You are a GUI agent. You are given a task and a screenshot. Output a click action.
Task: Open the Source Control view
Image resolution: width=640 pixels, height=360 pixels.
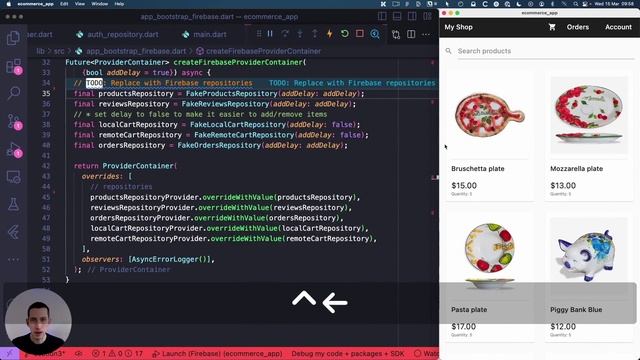[14, 121]
